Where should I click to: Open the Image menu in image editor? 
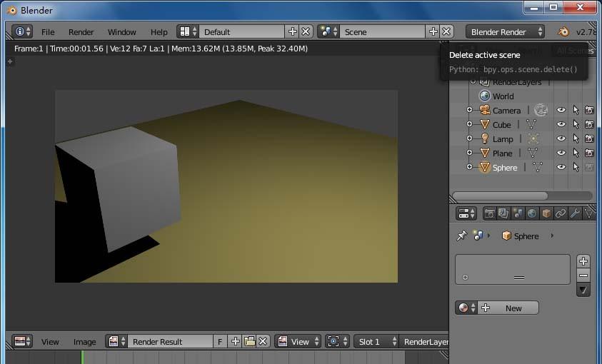click(x=84, y=342)
